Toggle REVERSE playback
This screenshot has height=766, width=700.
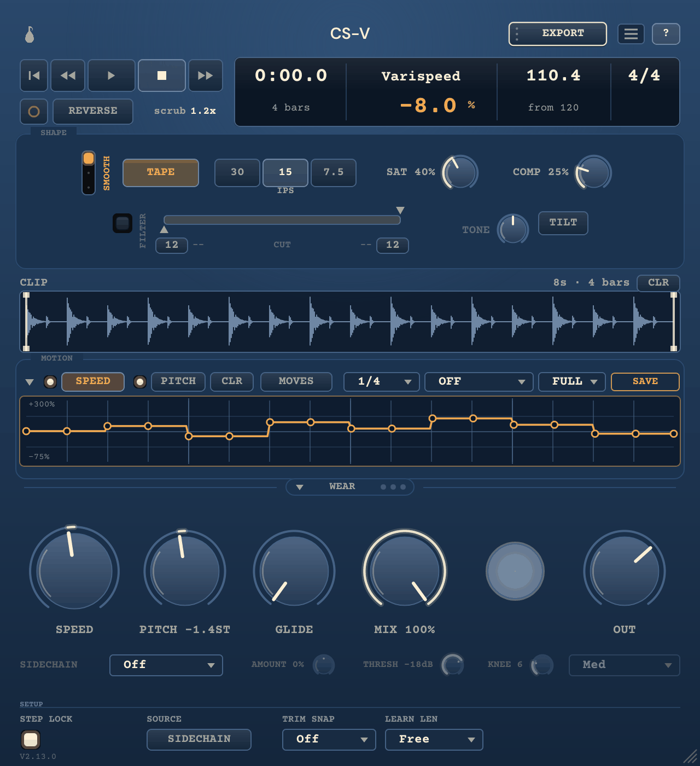93,112
